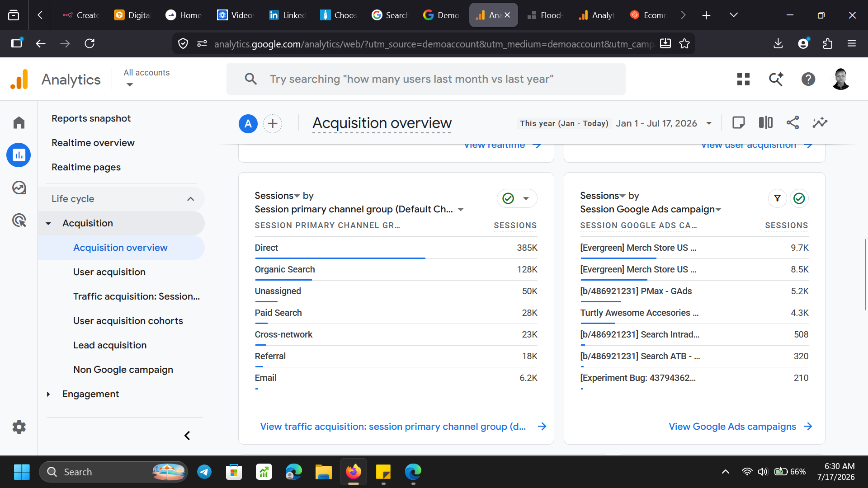Reload the page with the refresh icon
The height and width of the screenshot is (488, 868).
tap(90, 43)
